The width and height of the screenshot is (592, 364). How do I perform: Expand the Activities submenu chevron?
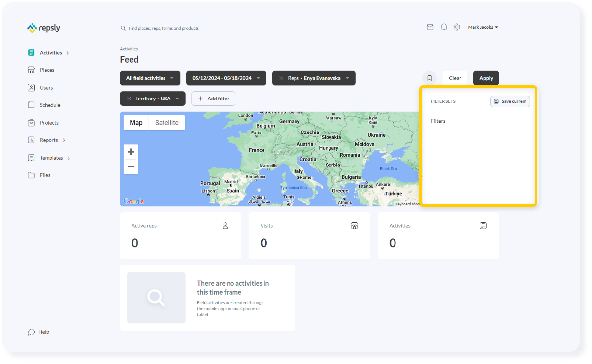tap(68, 53)
